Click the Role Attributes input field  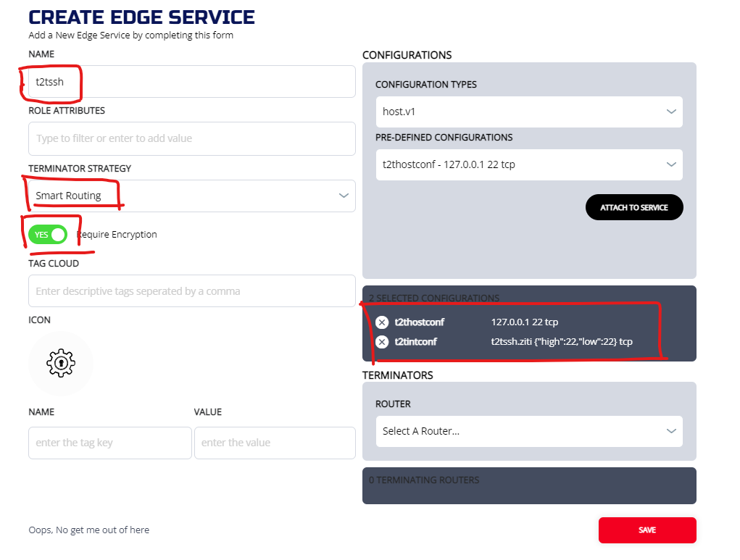point(191,138)
